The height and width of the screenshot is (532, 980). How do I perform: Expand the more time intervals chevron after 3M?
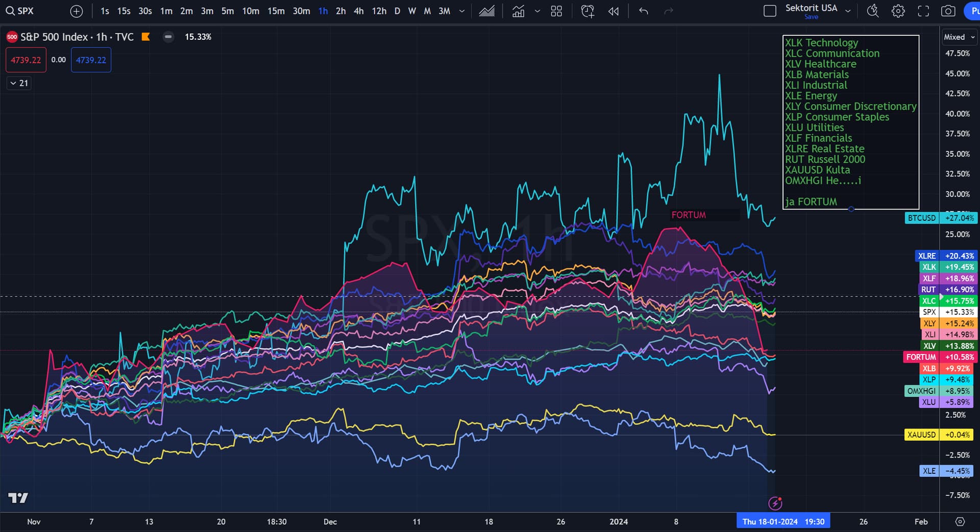pos(462,11)
